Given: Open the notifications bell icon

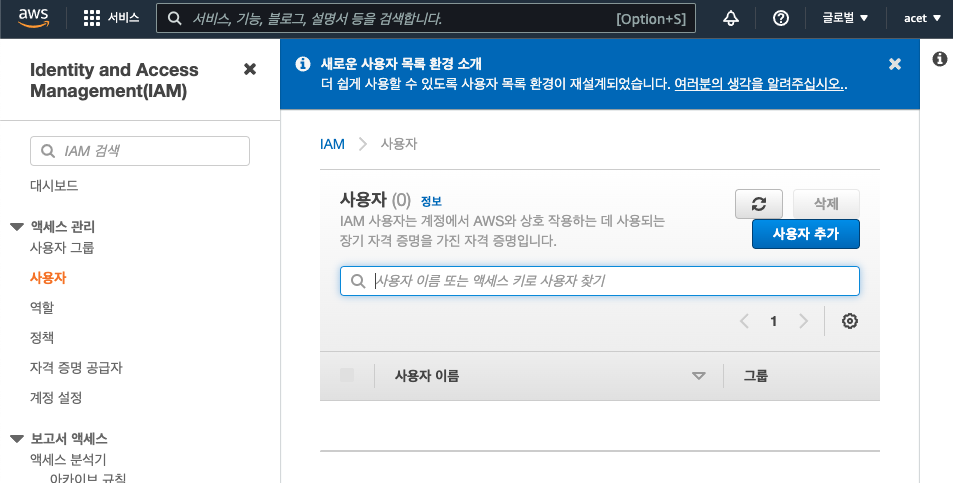Looking at the screenshot, I should [731, 18].
